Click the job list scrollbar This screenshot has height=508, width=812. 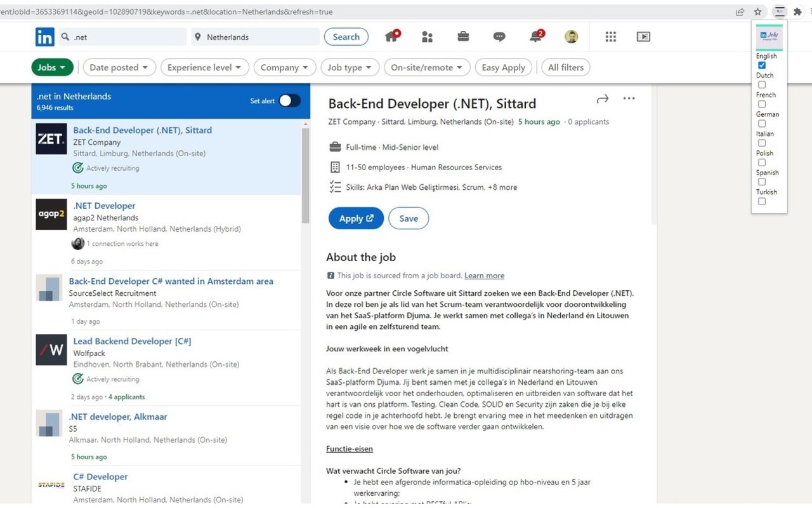click(305, 175)
